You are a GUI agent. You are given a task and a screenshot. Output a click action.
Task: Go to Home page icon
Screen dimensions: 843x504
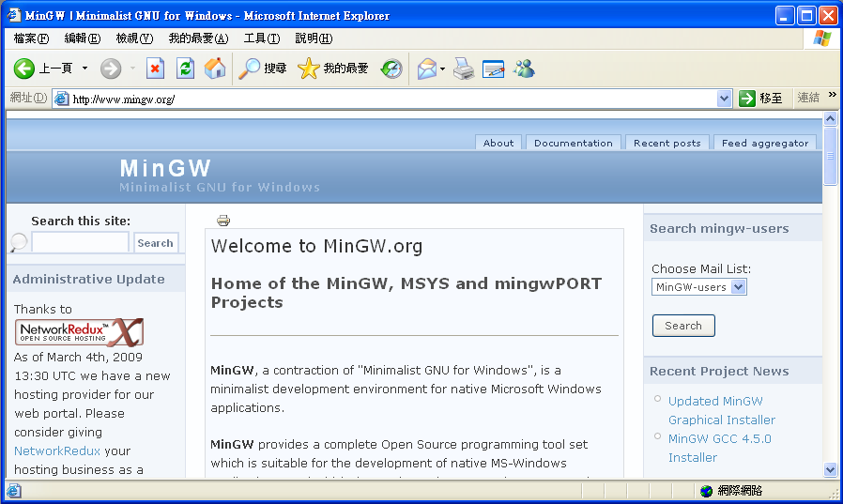point(215,69)
